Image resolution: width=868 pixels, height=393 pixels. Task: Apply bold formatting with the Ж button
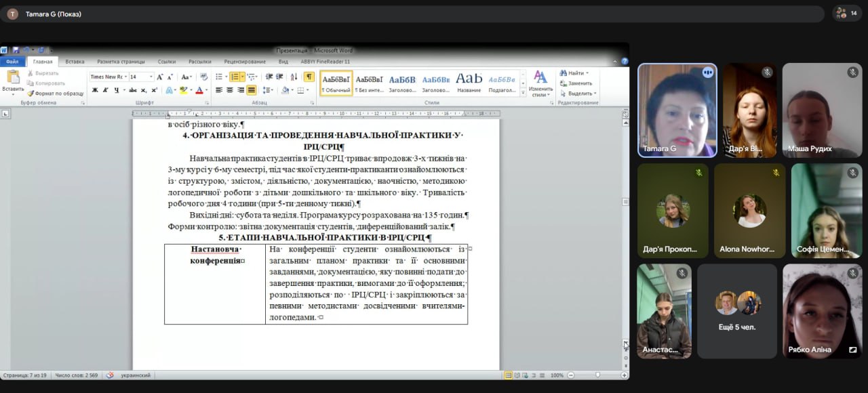[x=95, y=90]
